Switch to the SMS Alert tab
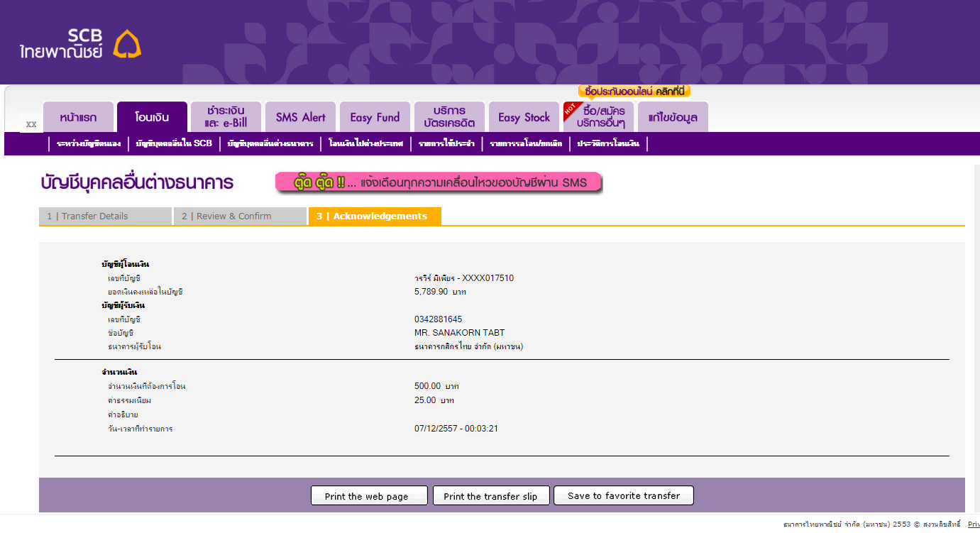The height and width of the screenshot is (533, 980). [x=301, y=117]
